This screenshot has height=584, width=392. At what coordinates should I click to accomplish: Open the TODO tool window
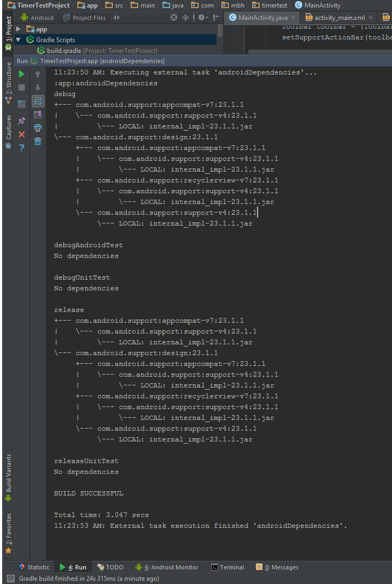110,567
